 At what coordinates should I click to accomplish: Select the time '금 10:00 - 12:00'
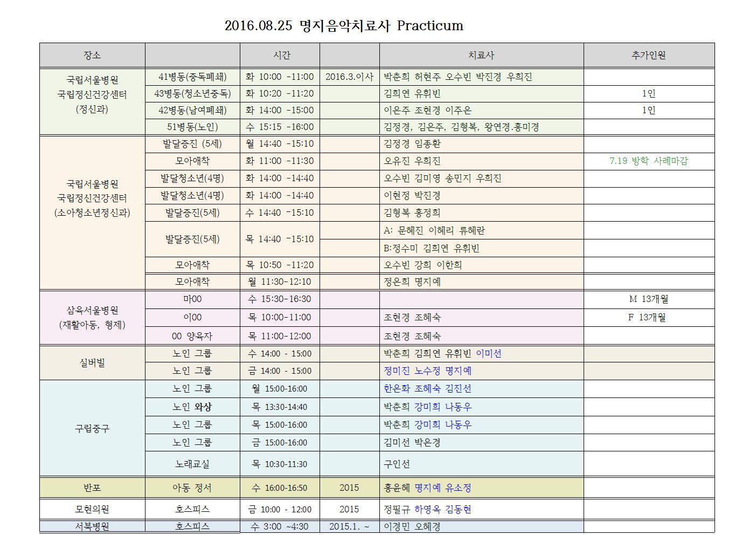[280, 509]
